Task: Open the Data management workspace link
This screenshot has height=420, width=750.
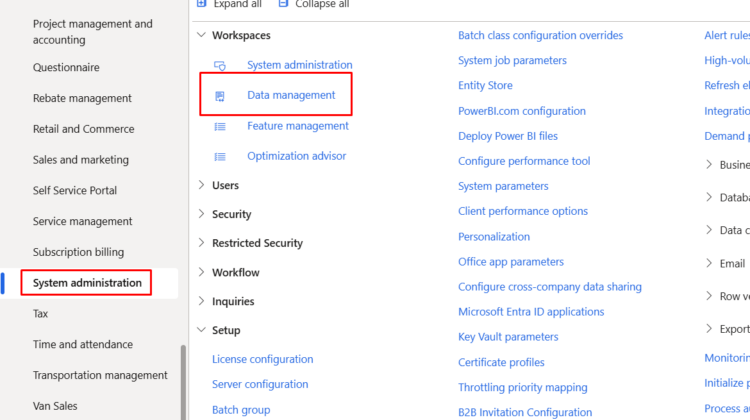Action: click(x=291, y=95)
